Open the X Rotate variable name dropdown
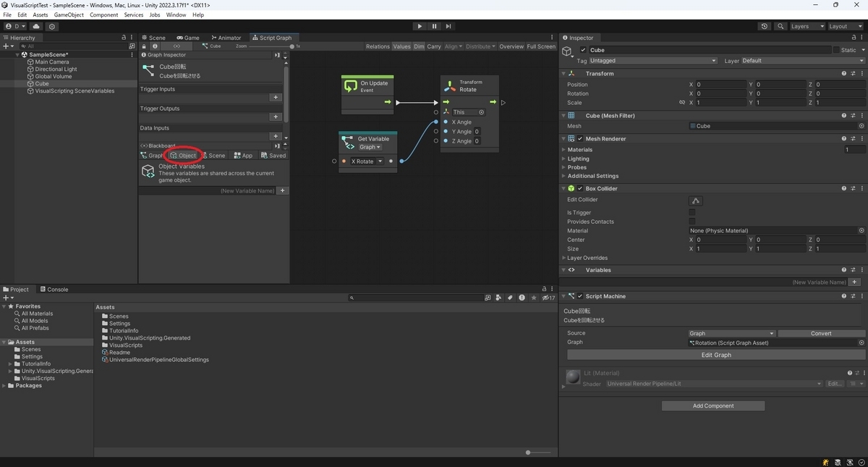The width and height of the screenshot is (868, 467). click(x=367, y=161)
